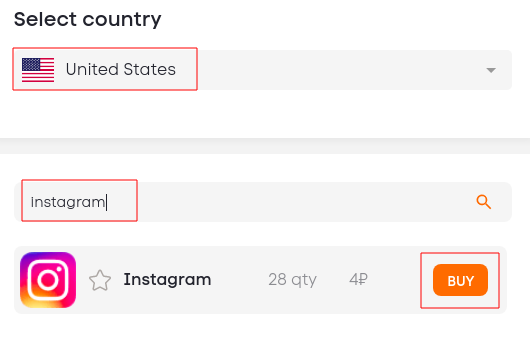The image size is (530, 361).
Task: Click the United States flag icon
Action: pos(38,70)
